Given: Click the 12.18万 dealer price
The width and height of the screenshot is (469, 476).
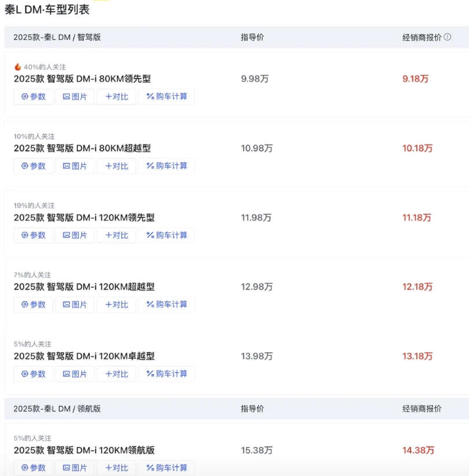Looking at the screenshot, I should pos(417,287).
